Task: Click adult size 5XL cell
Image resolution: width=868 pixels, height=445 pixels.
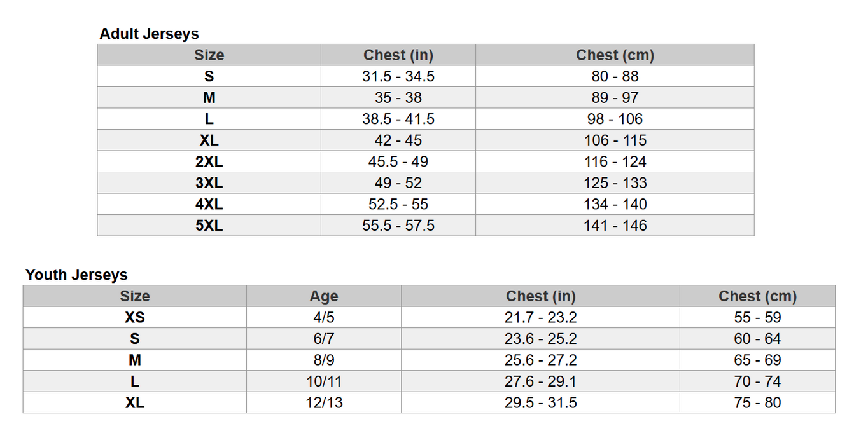Action: (x=209, y=226)
